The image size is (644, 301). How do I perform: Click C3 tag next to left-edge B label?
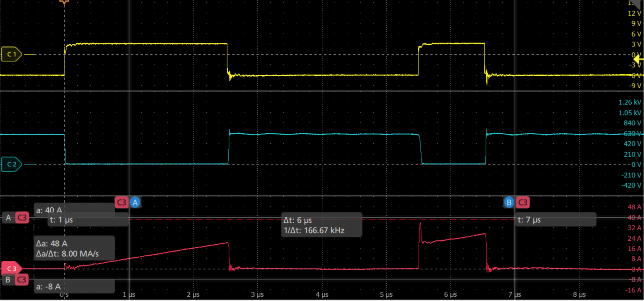[22, 279]
